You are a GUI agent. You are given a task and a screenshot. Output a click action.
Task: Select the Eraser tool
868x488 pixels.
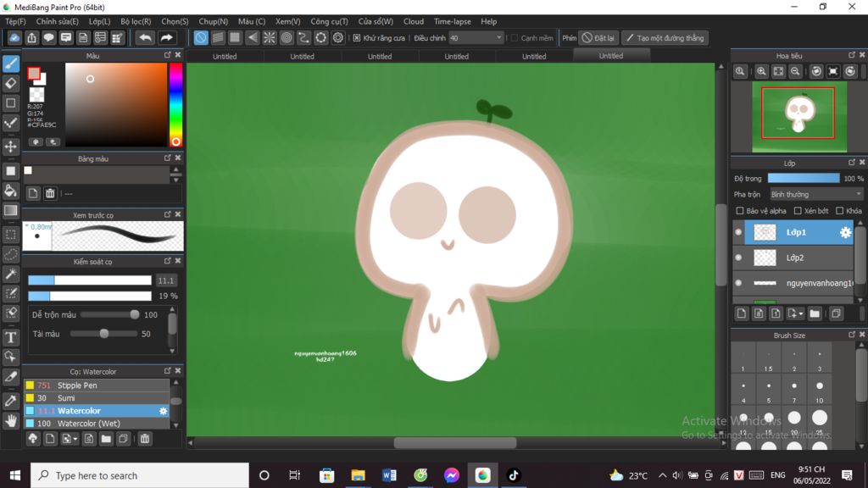(x=10, y=84)
